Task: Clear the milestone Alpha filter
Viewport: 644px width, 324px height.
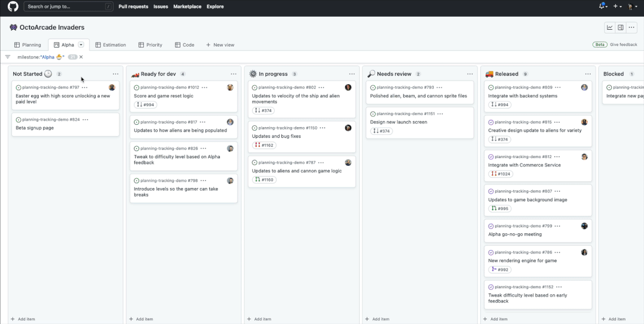Action: 81,57
